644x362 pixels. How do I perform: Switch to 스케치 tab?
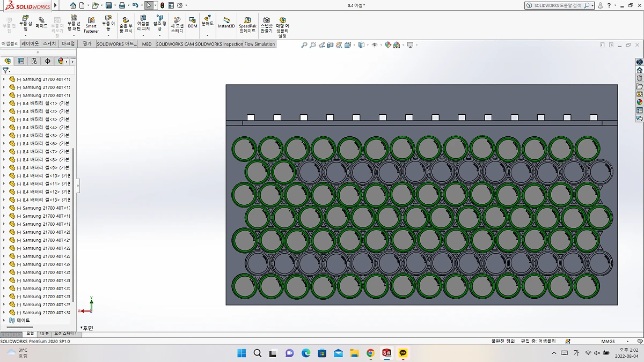(49, 44)
